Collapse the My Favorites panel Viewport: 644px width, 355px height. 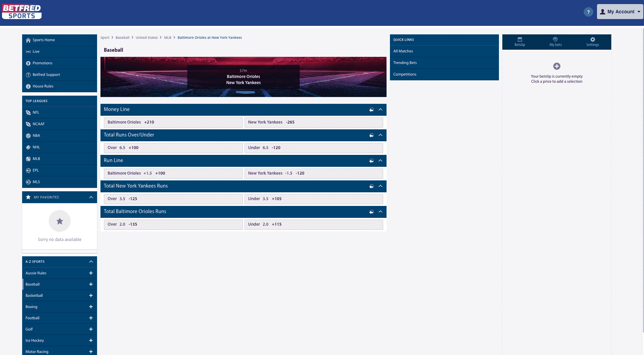91,197
